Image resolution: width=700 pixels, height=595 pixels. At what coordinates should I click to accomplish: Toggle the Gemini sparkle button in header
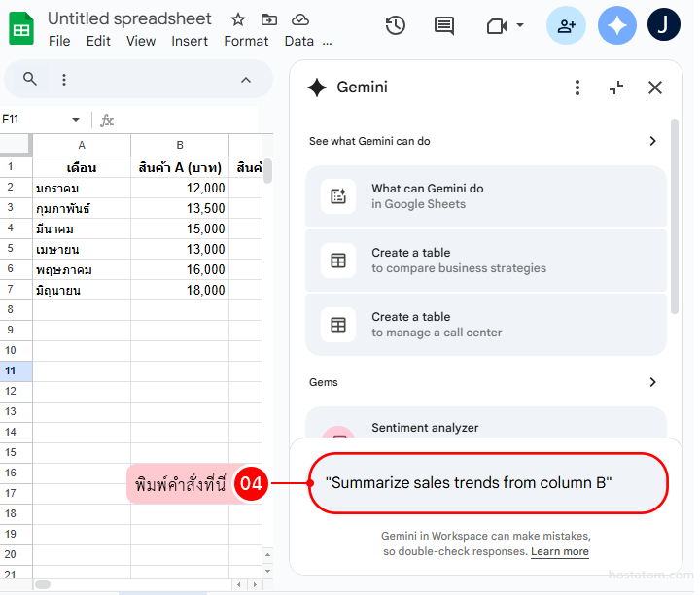[616, 26]
